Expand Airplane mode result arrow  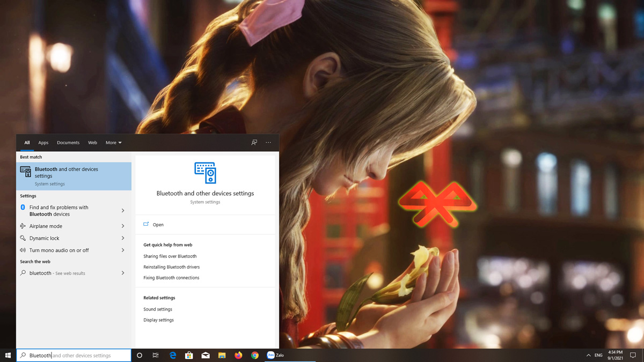tap(123, 226)
